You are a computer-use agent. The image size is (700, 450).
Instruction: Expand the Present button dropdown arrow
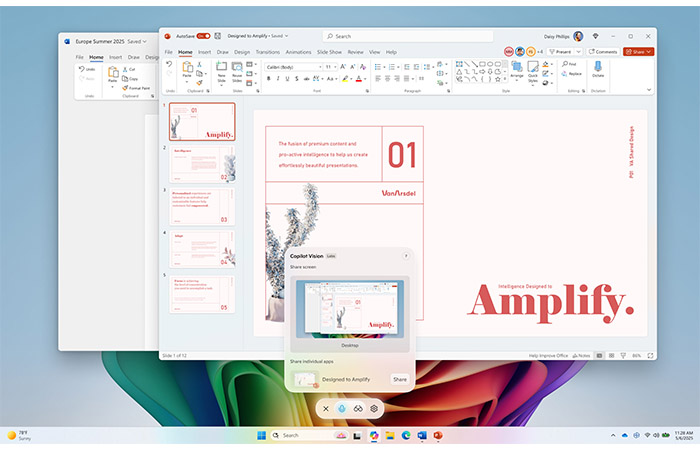[579, 52]
